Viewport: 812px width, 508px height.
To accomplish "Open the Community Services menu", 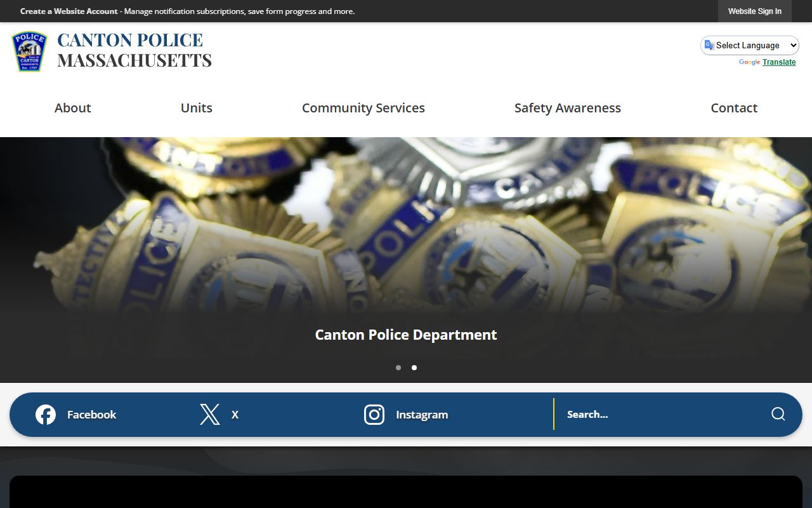I will [363, 108].
